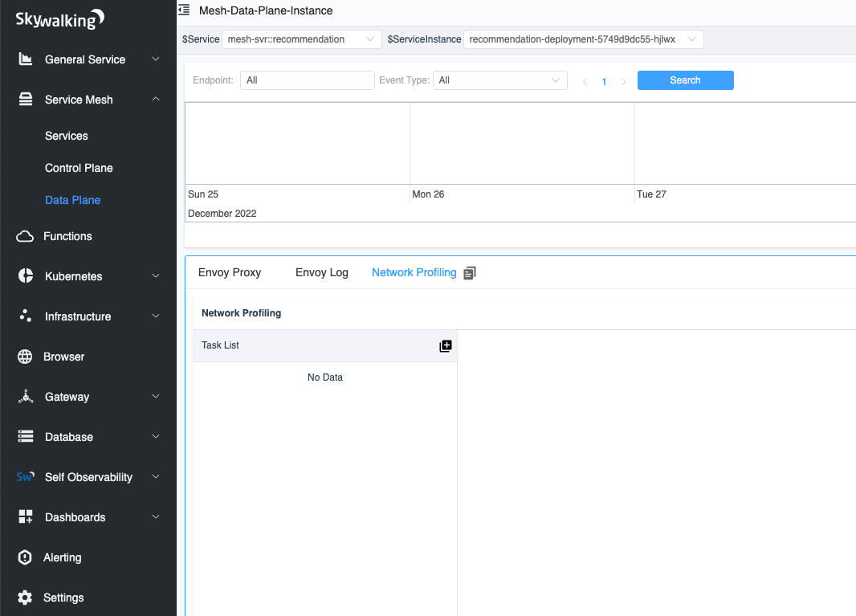Screen dimensions: 856x616
Task: Click the copy icon next to Network Profiling tab
Action: [470, 273]
